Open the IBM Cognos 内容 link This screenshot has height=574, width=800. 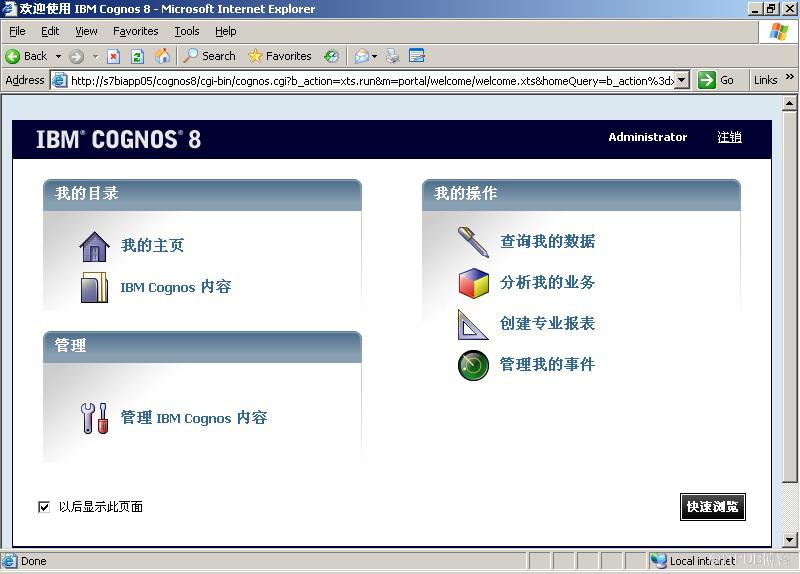coord(176,287)
